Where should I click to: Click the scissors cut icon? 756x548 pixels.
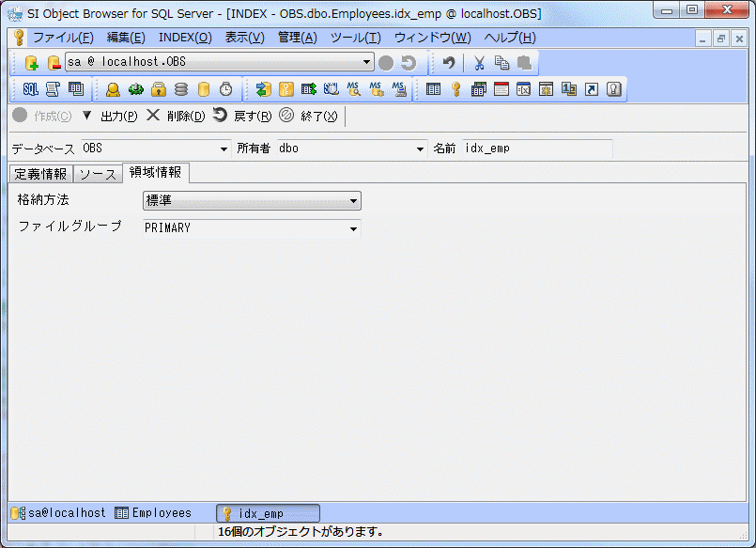(x=479, y=63)
